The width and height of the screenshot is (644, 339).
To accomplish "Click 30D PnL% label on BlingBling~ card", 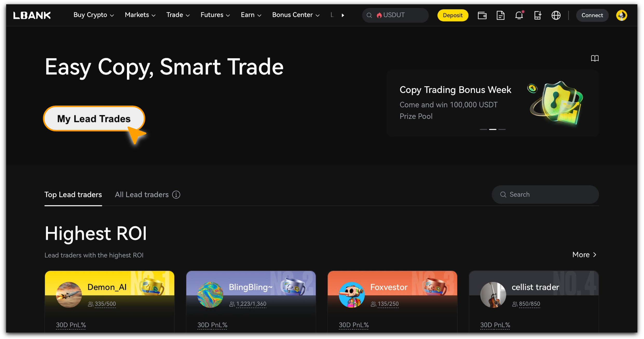I will click(x=212, y=325).
